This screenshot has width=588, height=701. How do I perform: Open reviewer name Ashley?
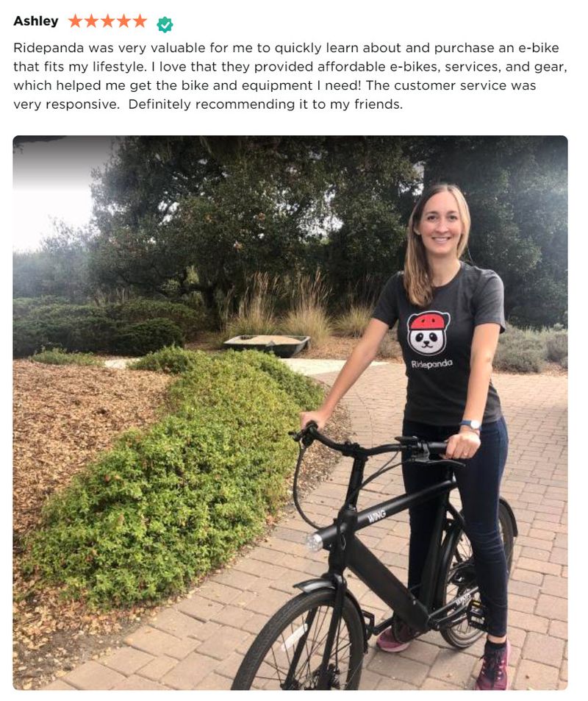pyautogui.click(x=36, y=21)
